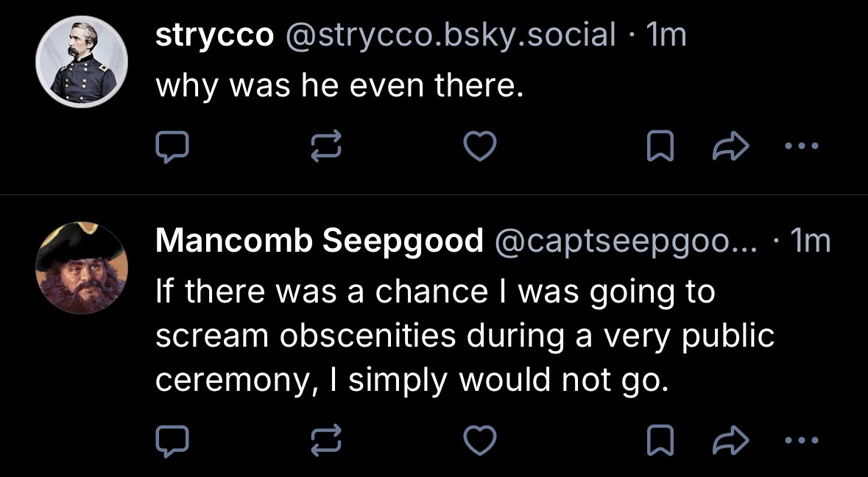Share strycco's post via arrow icon
Image resolution: width=868 pixels, height=477 pixels.
point(731,148)
